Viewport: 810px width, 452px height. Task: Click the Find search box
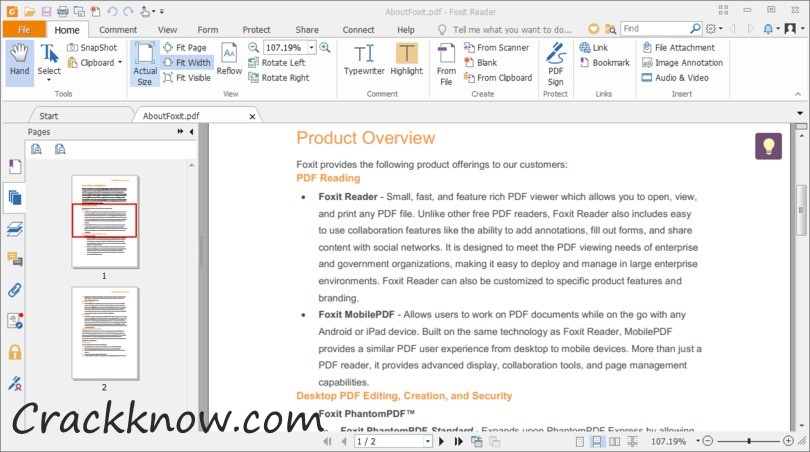click(x=655, y=28)
